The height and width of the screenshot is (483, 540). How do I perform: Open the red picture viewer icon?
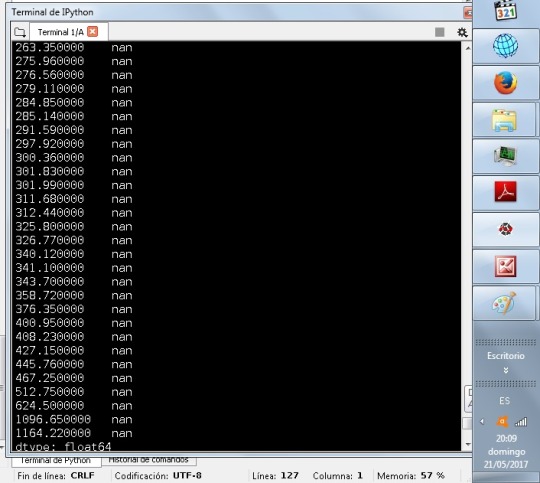point(505,266)
